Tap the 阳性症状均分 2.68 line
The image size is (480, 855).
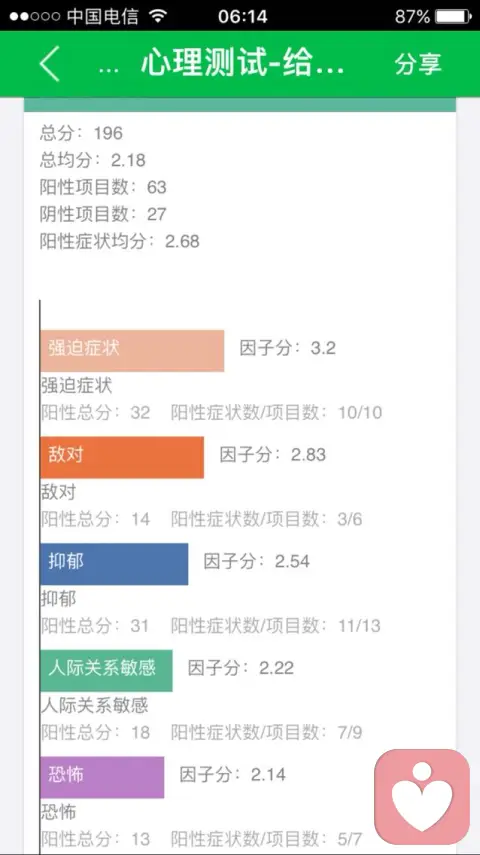pos(119,241)
